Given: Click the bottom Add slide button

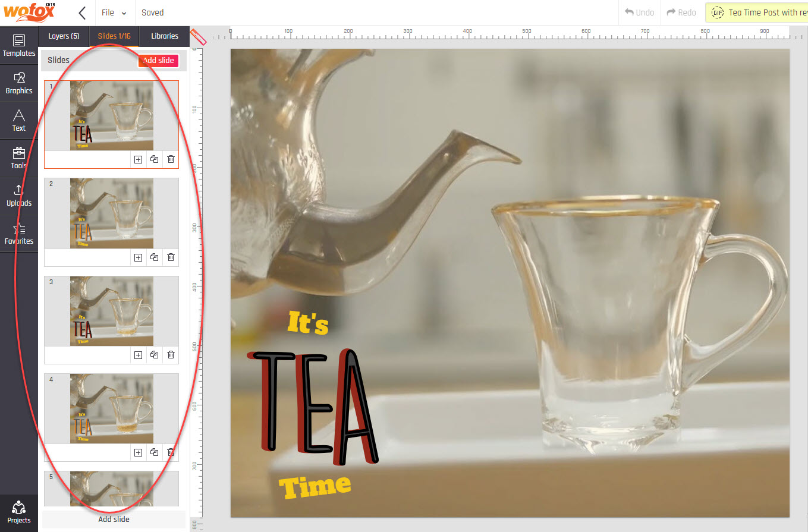Looking at the screenshot, I should pos(114,519).
